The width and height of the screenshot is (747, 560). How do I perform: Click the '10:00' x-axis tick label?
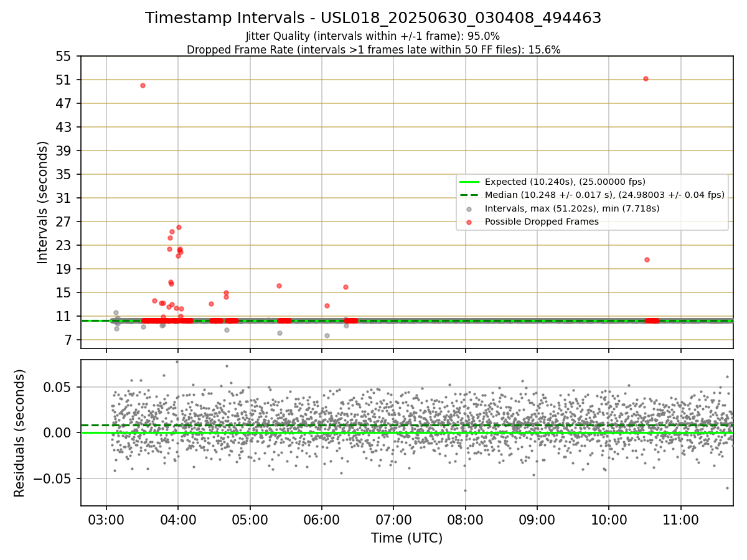609,519
